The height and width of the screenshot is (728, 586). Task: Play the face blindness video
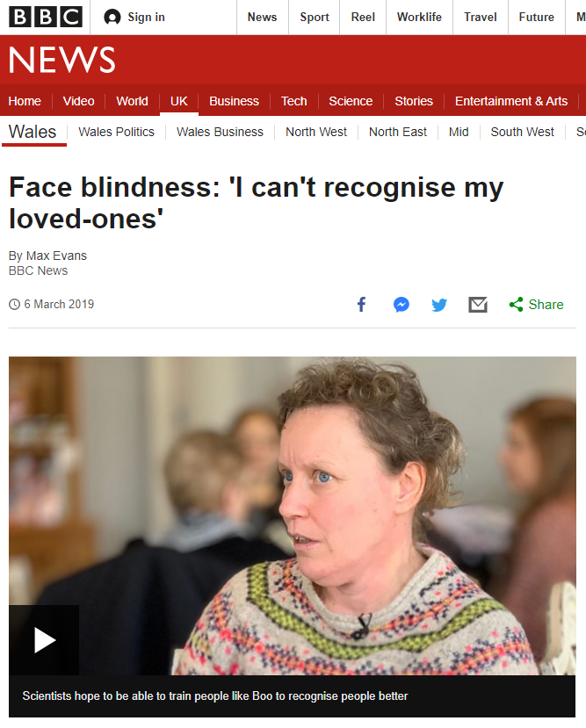click(44, 640)
